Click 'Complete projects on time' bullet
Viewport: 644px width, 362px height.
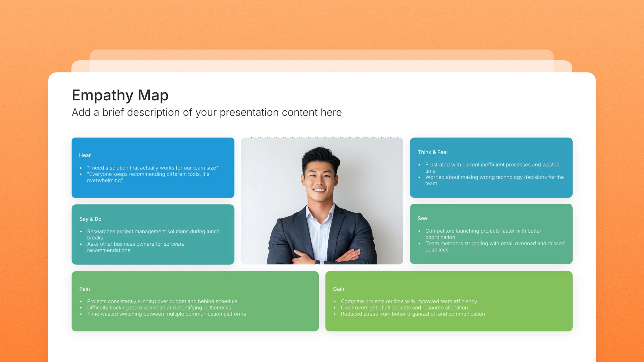pos(409,301)
